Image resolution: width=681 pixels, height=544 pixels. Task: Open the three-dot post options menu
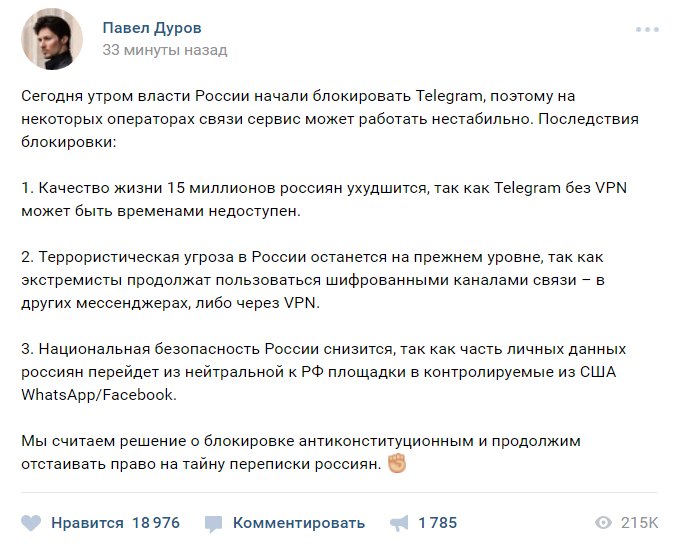click(647, 29)
